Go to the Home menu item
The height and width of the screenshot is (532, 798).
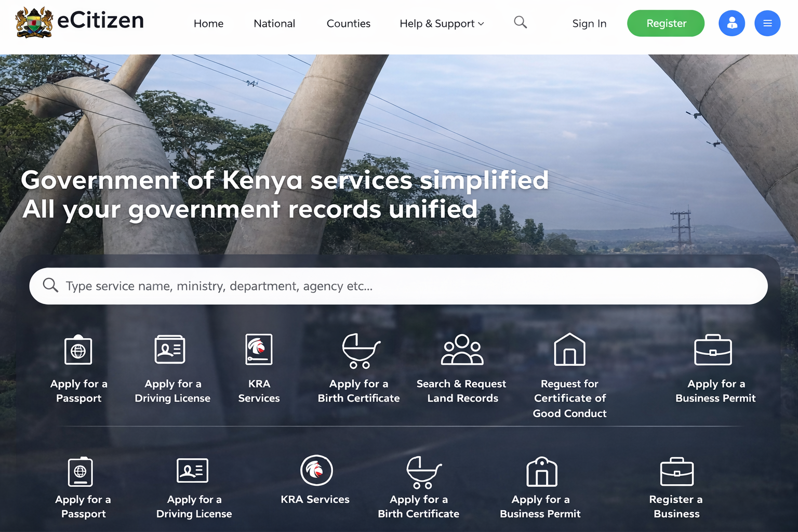pyautogui.click(x=208, y=23)
